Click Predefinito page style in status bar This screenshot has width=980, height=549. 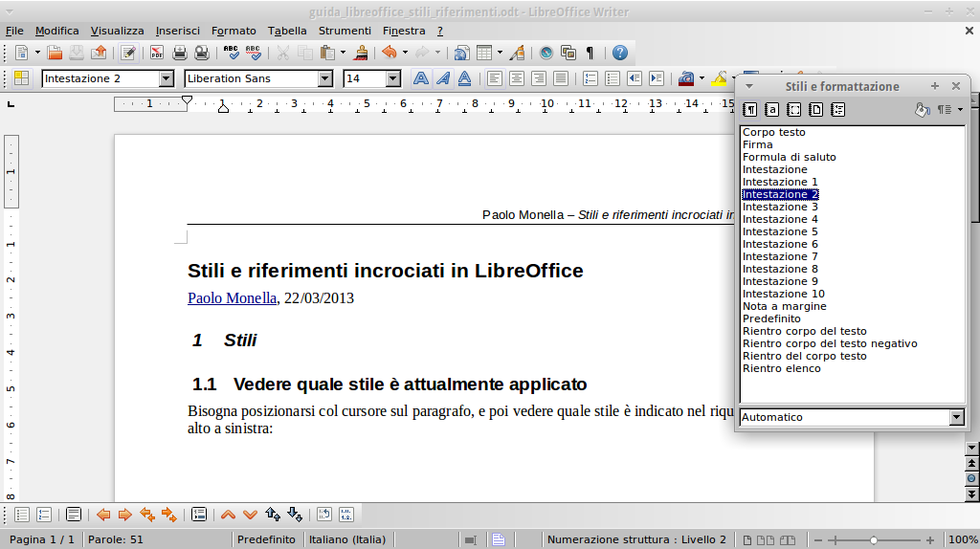266,539
